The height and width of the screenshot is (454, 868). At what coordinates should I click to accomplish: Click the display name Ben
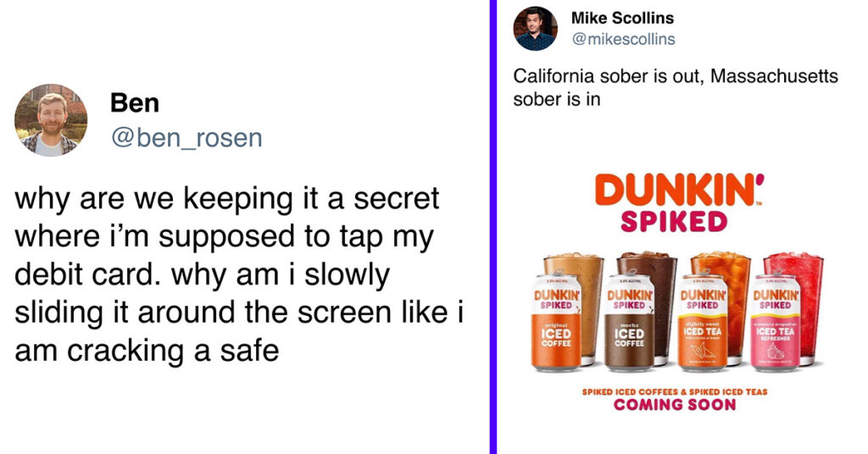135,102
